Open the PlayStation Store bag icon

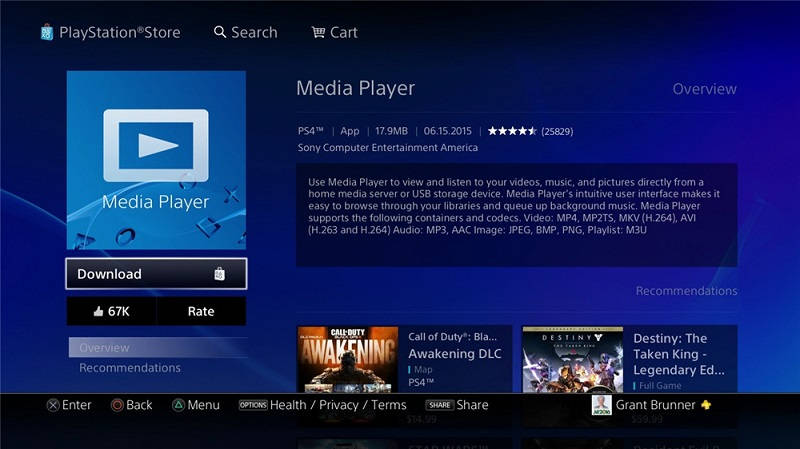(47, 32)
